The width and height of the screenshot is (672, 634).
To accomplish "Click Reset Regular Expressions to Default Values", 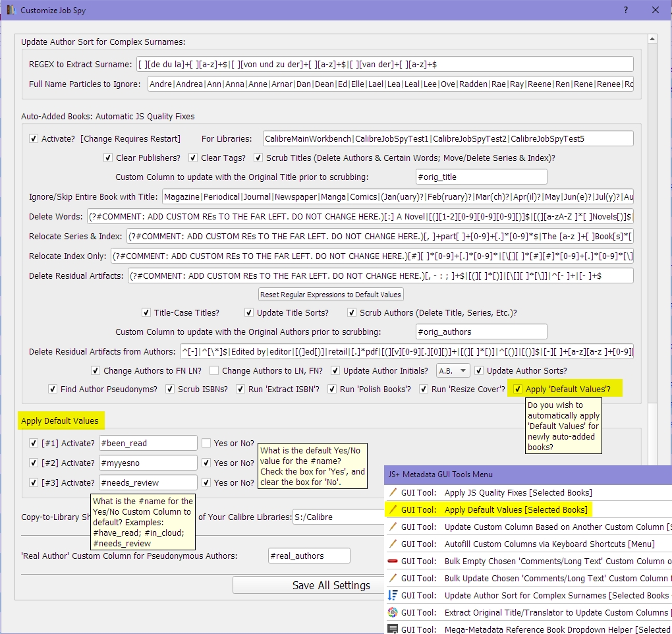I will pos(331,295).
